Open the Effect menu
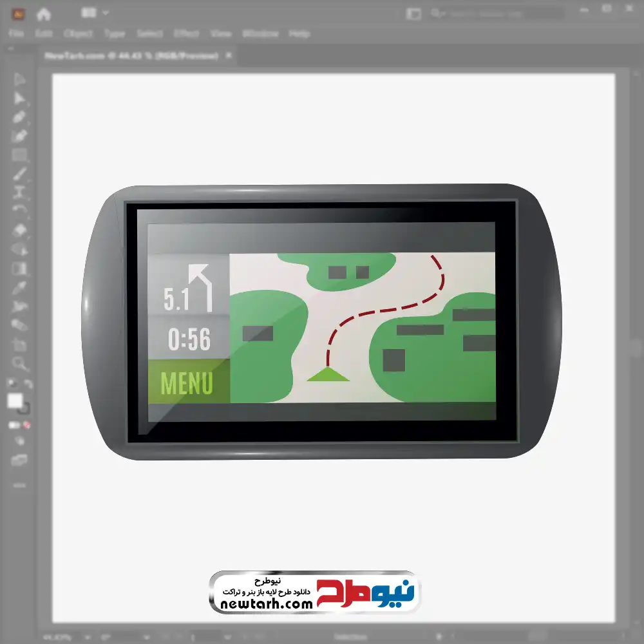The width and height of the screenshot is (644, 644). pos(187,33)
